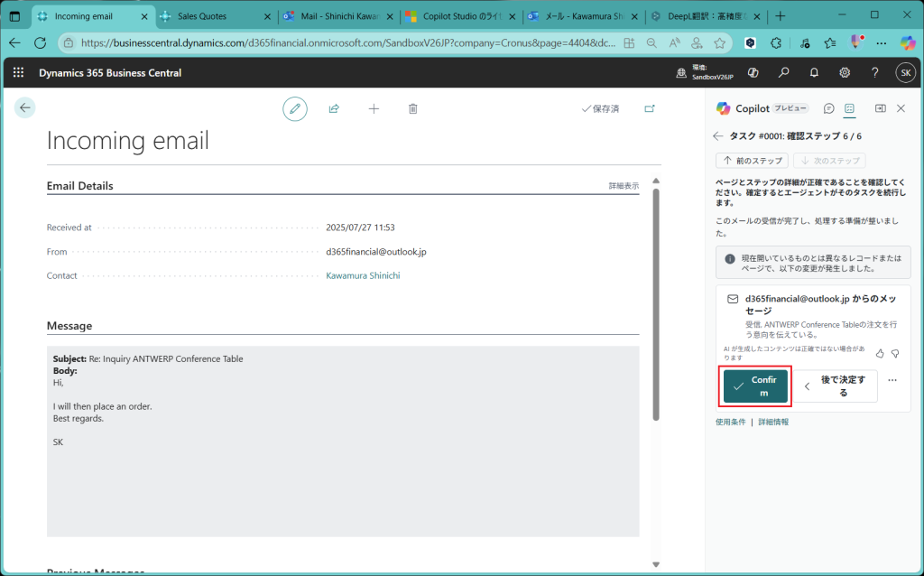The image size is (924, 576).
Task: Open the Business Central search magnifier
Action: [x=783, y=72]
